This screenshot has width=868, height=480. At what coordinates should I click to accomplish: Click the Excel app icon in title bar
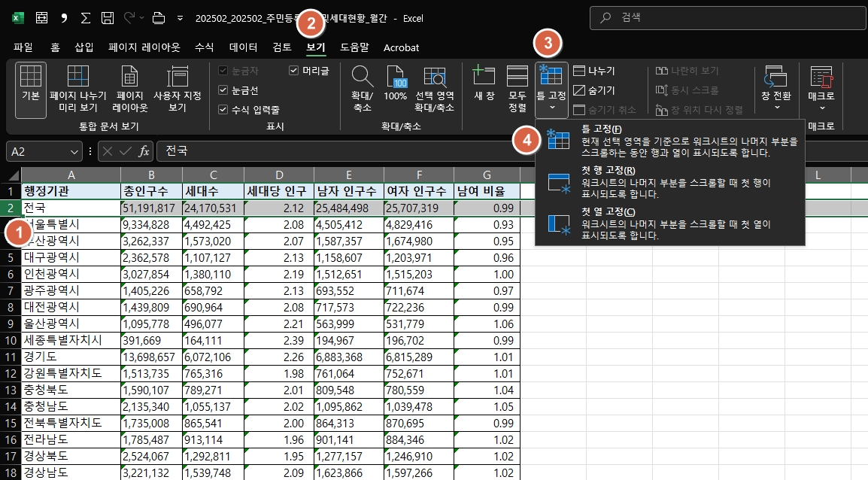point(18,18)
